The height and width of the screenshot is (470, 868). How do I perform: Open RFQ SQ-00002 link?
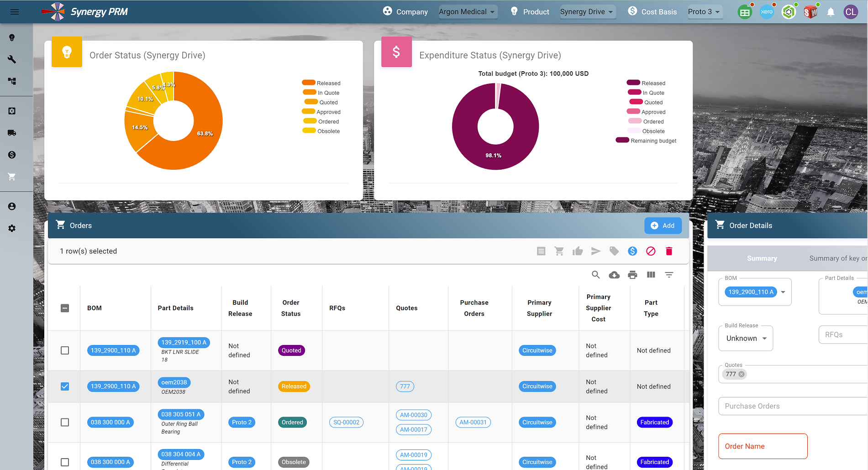346,423
